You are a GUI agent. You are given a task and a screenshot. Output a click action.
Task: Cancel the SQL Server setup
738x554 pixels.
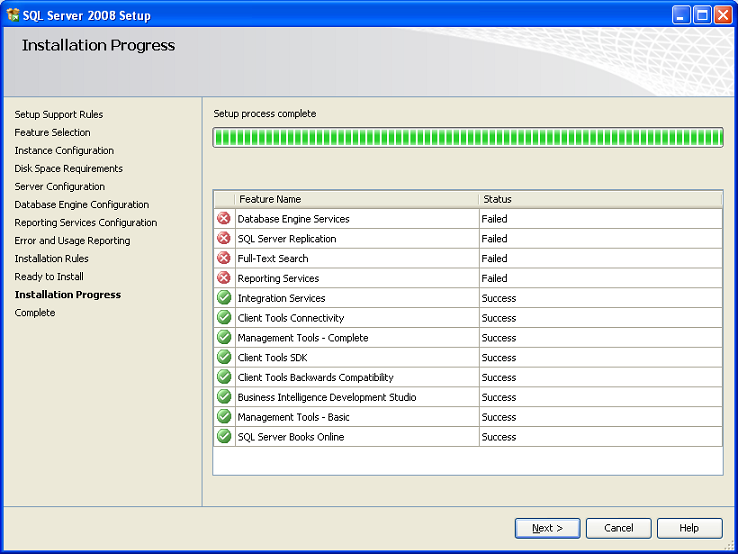click(x=618, y=528)
